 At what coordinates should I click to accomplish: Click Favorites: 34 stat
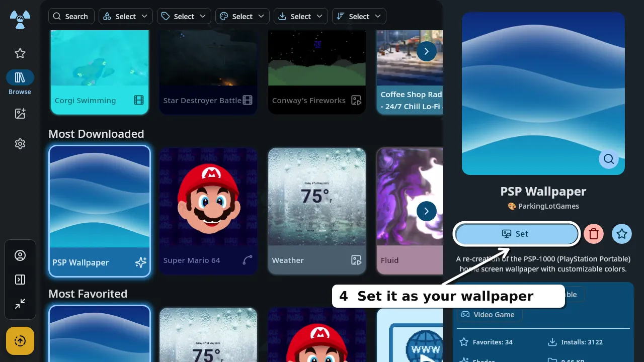point(487,342)
